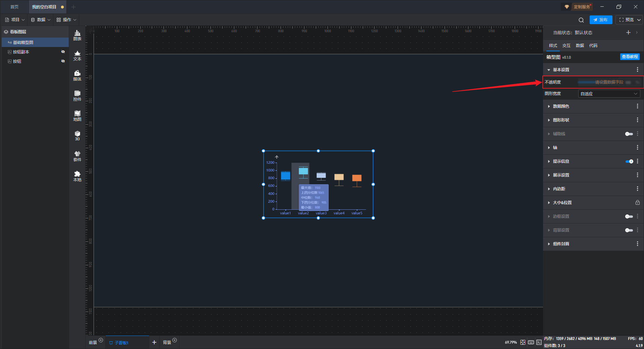Open the 本地 local components library
The height and width of the screenshot is (349, 644).
coord(77,176)
